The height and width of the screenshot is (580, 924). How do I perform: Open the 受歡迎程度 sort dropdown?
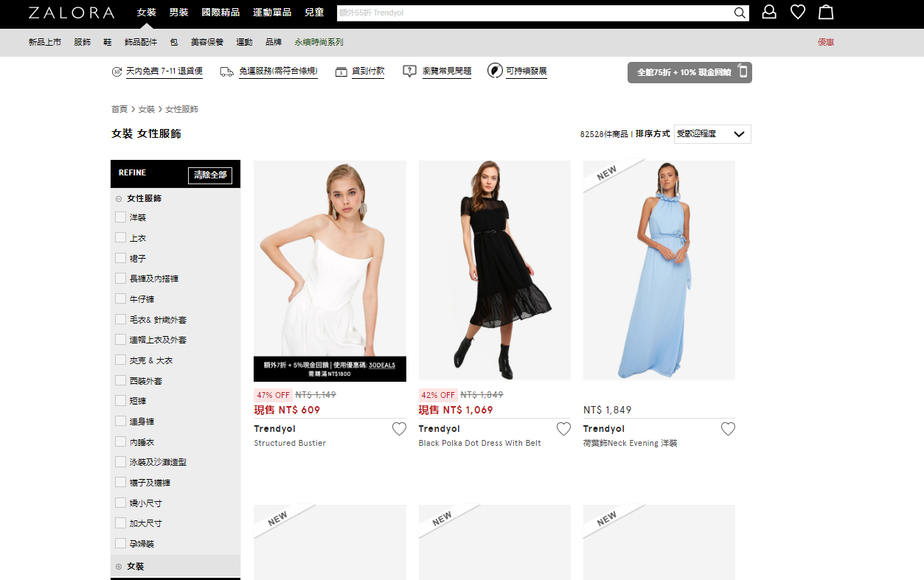(x=712, y=134)
